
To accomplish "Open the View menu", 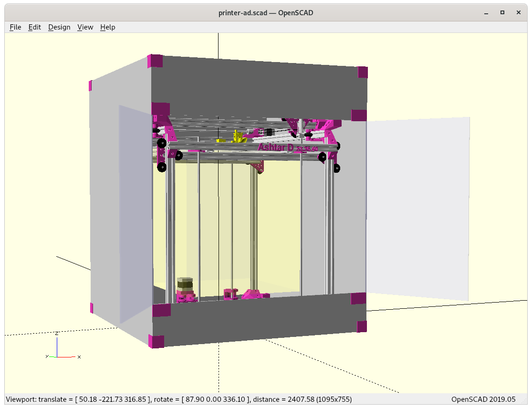I will coord(85,27).
